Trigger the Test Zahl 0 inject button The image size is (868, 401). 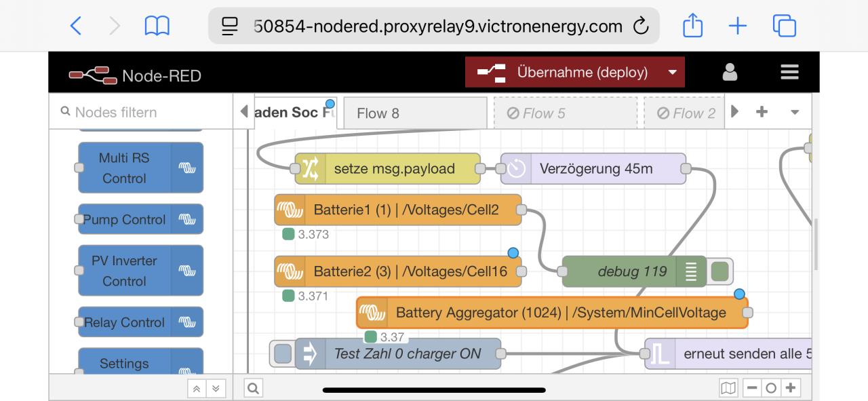(283, 354)
